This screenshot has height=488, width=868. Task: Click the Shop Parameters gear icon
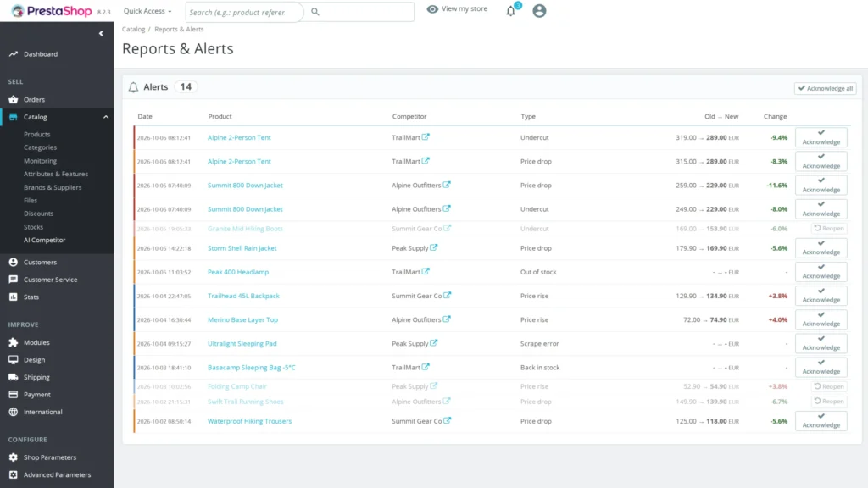click(14, 457)
